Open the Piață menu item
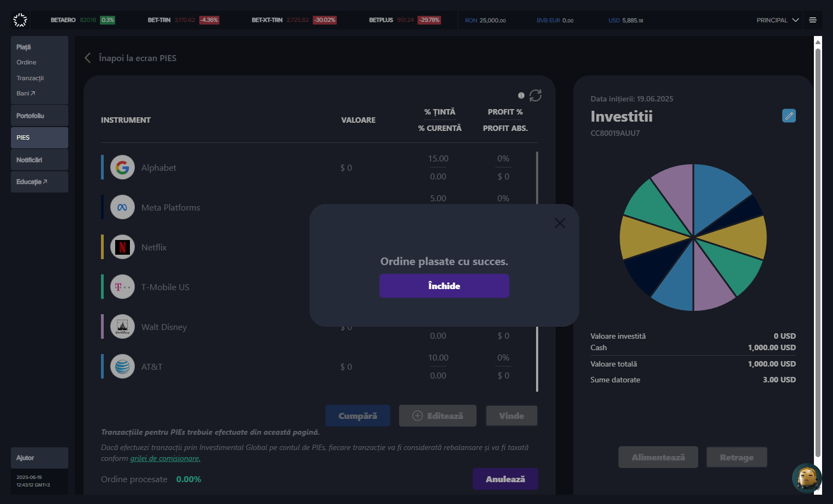The height and width of the screenshot is (504, 833). 23,47
